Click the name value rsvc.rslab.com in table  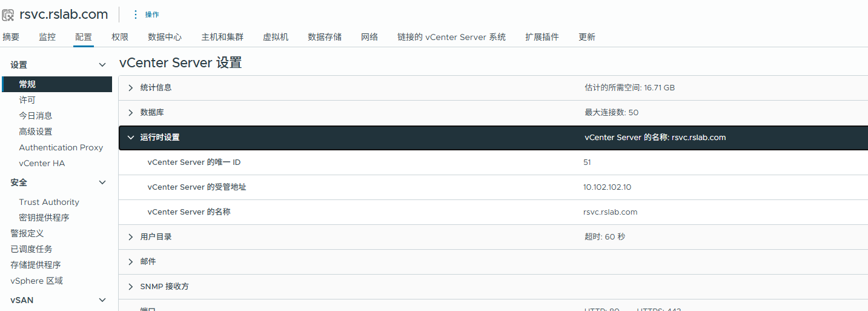click(610, 212)
